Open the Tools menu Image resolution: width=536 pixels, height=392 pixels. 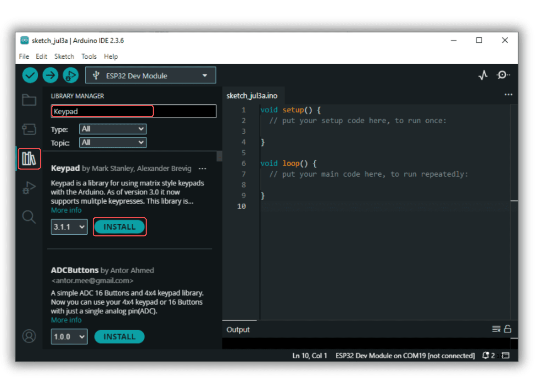[x=89, y=56]
